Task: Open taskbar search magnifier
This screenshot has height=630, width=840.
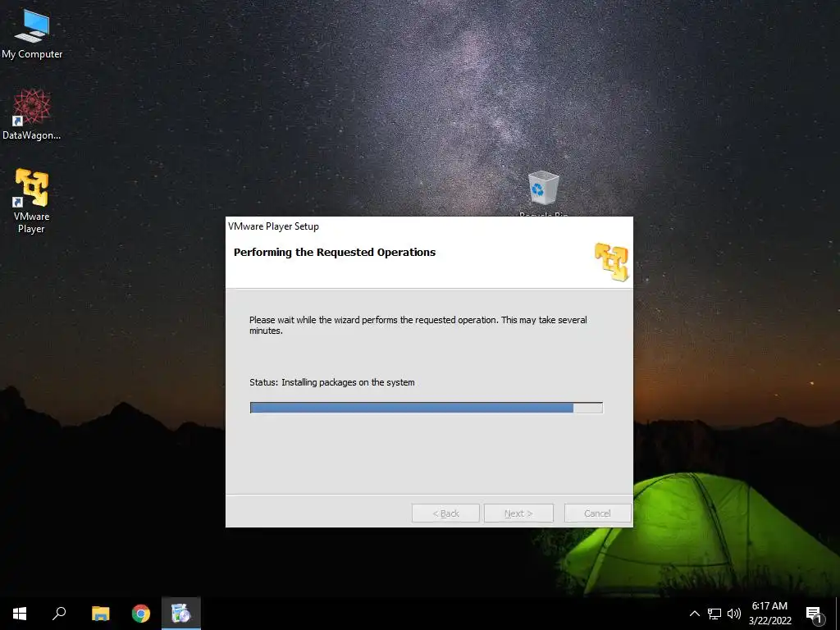Action: click(59, 614)
